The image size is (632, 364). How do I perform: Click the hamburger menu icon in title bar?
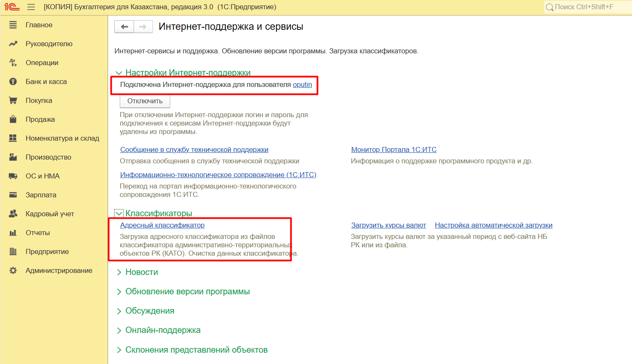31,7
